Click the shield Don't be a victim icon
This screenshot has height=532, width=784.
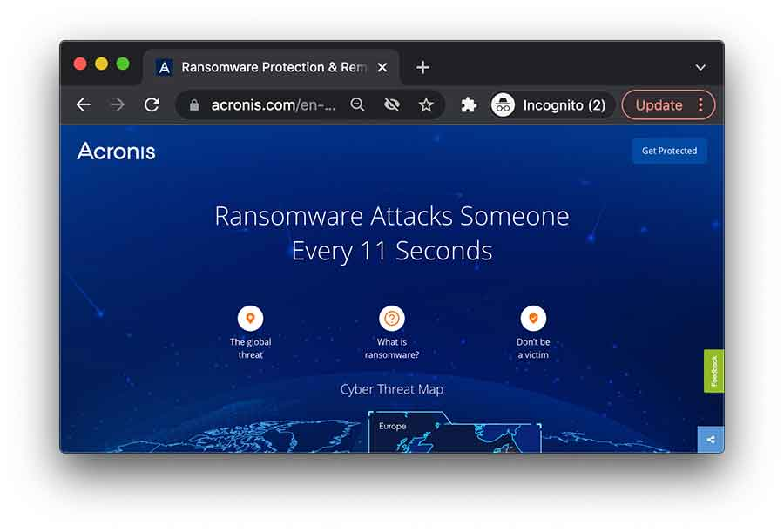(x=533, y=318)
